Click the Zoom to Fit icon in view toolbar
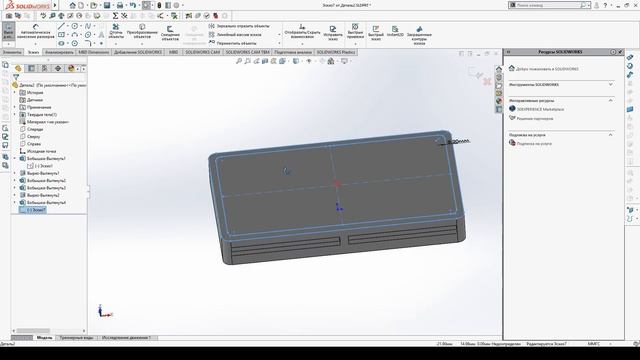The height and width of the screenshot is (360, 640). 239,61
